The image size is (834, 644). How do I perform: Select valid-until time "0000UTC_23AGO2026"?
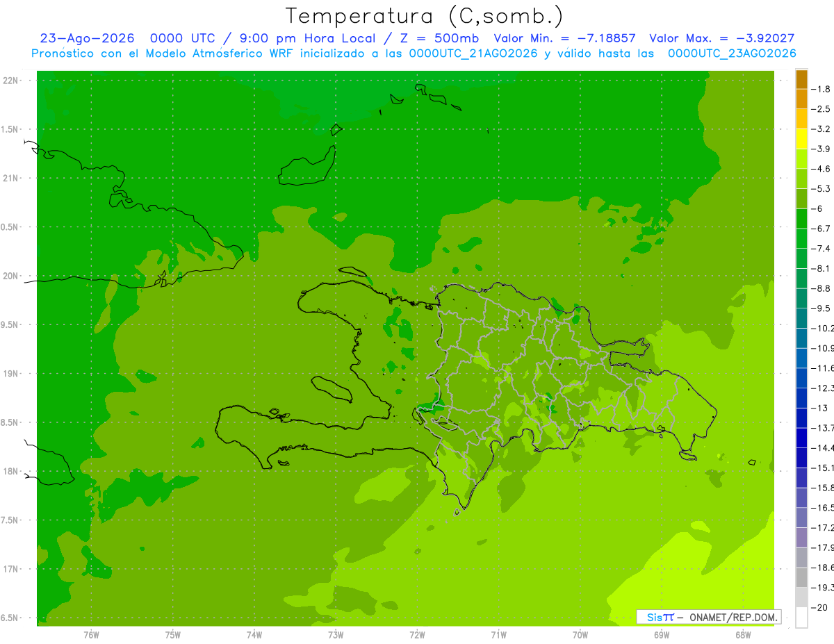pos(732,53)
